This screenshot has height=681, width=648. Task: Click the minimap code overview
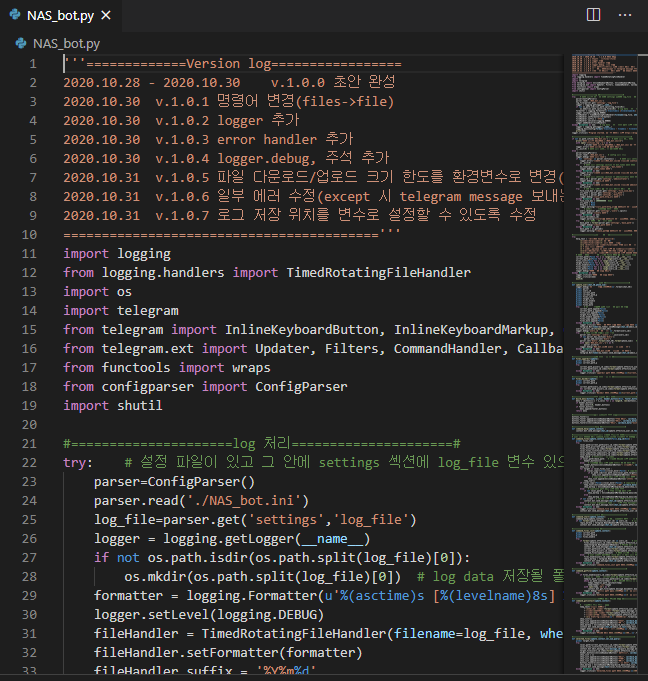[x=604, y=365]
